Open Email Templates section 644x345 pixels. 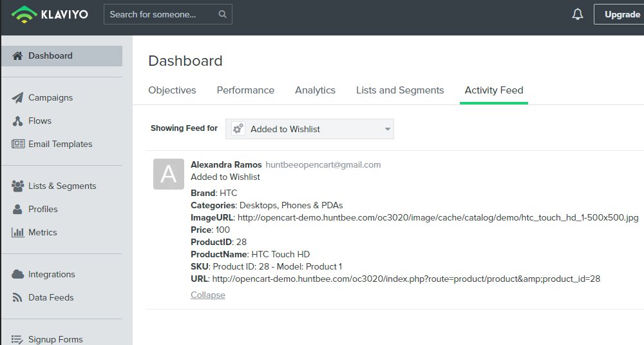tap(61, 144)
